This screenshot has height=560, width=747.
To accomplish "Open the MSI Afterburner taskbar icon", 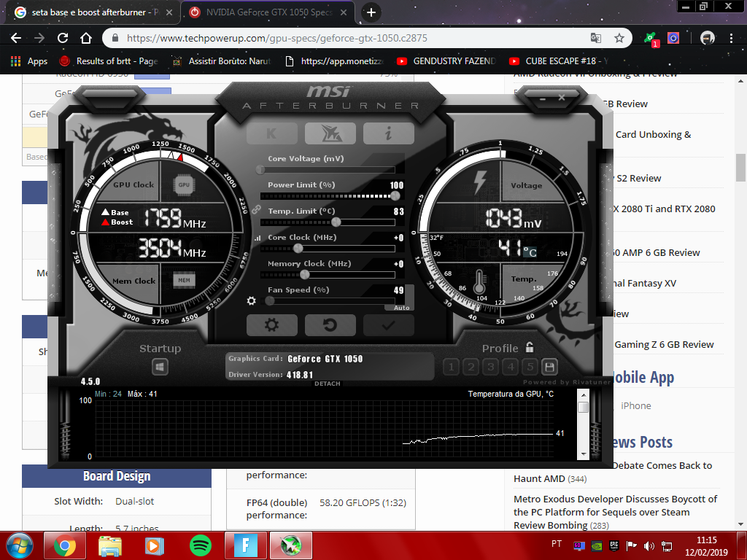I will pos(291,545).
